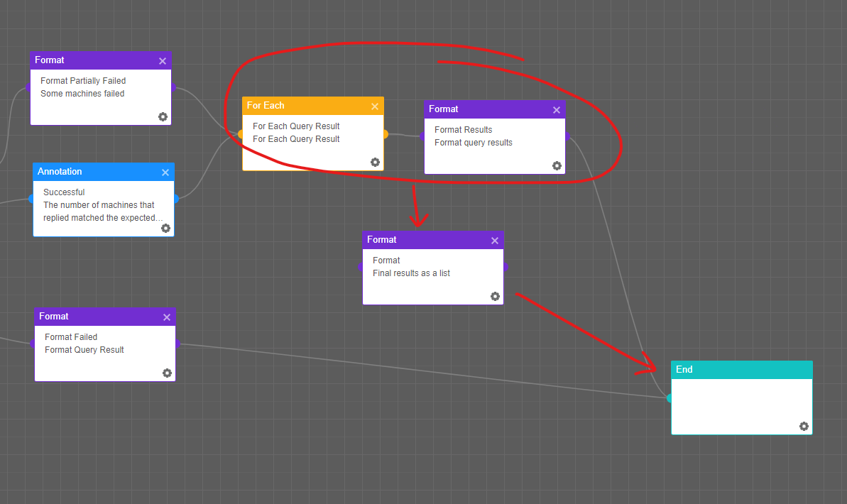Remove Final results as a list node
Viewport: 847px width, 504px height.
click(x=495, y=241)
